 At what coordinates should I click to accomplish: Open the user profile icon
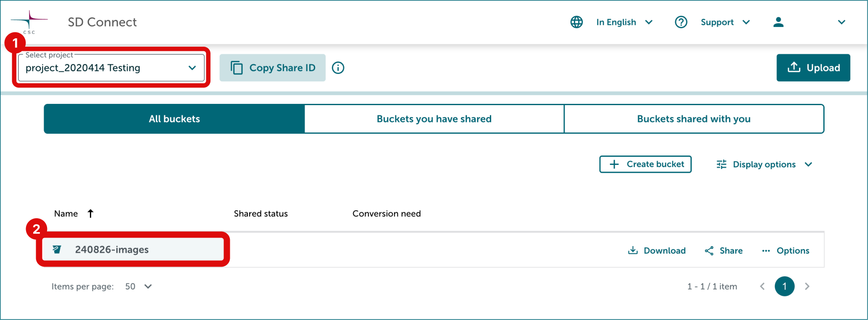click(778, 22)
